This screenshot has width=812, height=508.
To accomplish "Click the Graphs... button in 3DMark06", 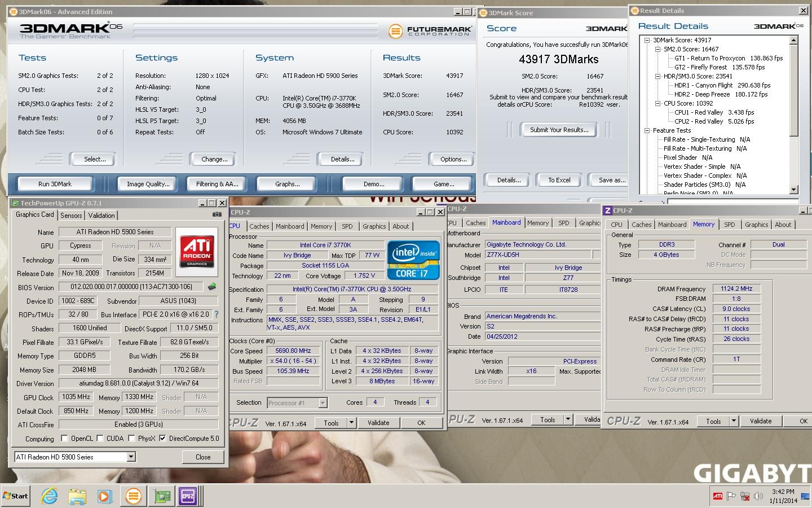I will [288, 184].
